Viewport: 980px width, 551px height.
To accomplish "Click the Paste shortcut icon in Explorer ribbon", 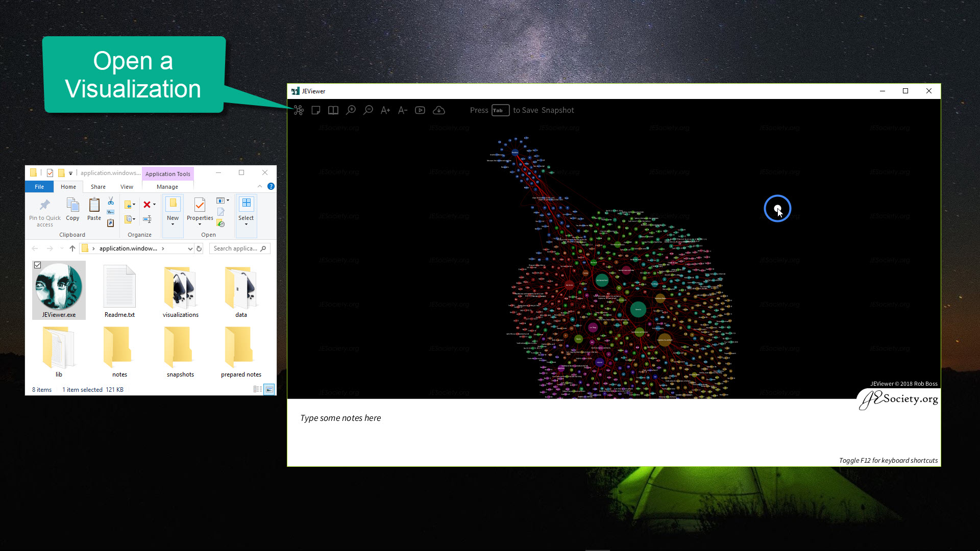I will [111, 223].
